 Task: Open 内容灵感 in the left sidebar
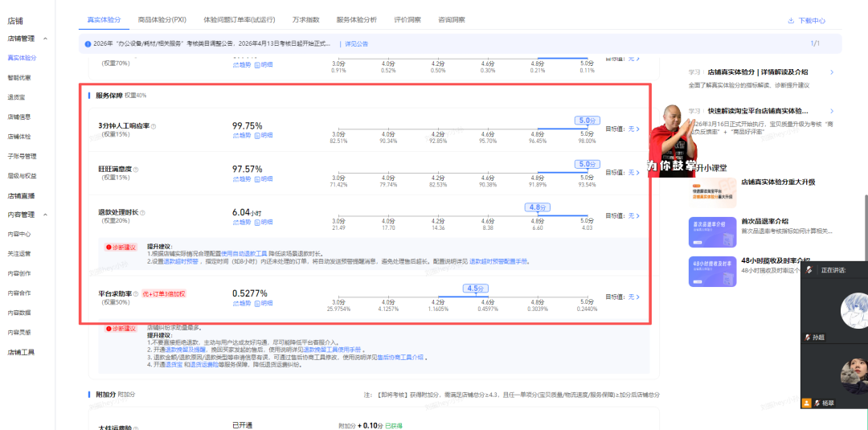tap(18, 333)
